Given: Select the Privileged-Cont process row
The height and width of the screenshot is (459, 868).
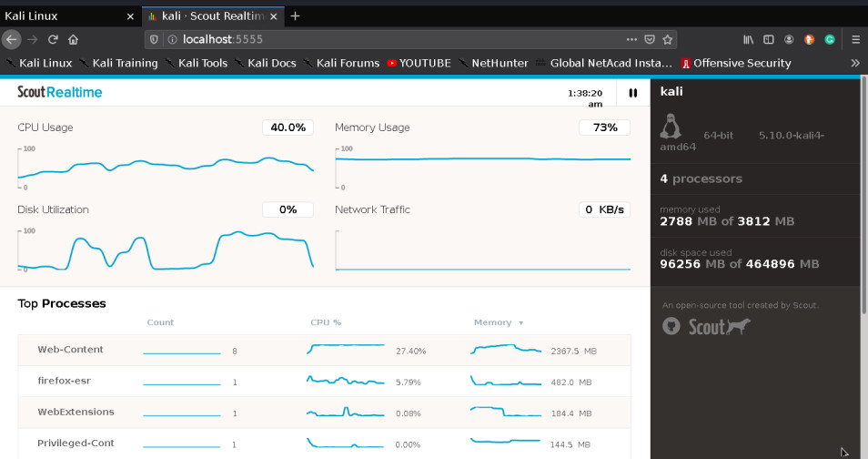Looking at the screenshot, I should click(325, 444).
